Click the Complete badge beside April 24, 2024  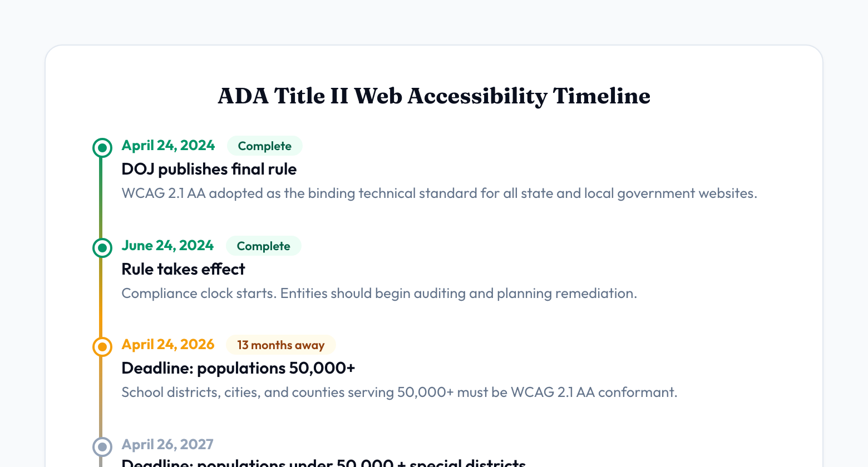[264, 146]
